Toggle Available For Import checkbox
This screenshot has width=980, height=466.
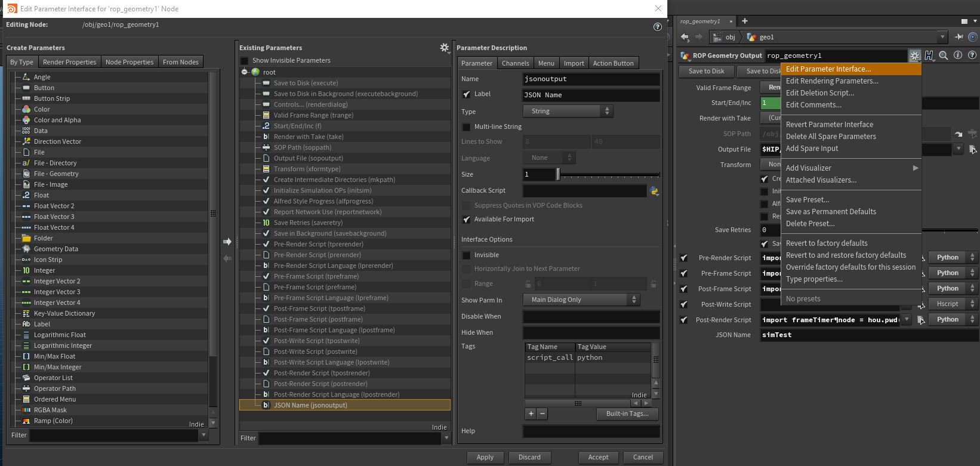(466, 220)
